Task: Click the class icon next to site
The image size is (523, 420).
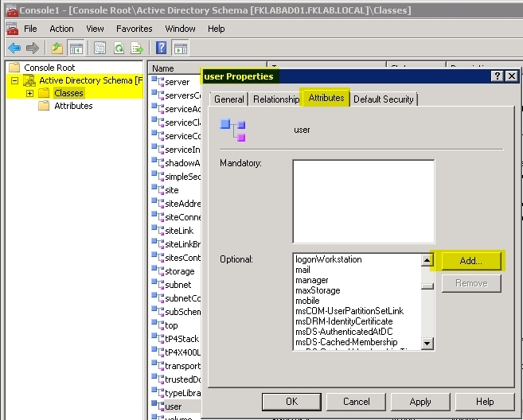Action: coord(158,189)
